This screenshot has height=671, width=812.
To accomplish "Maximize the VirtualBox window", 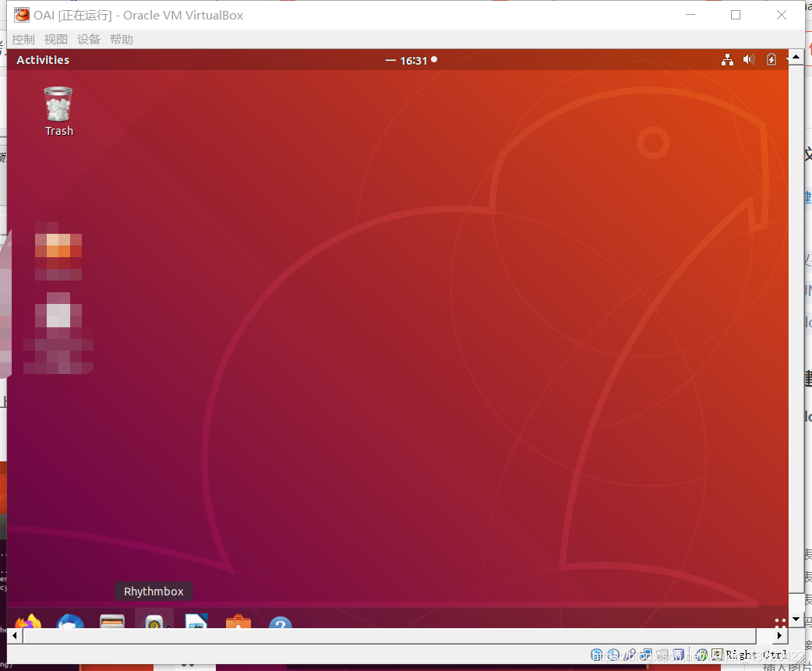I will [x=736, y=15].
